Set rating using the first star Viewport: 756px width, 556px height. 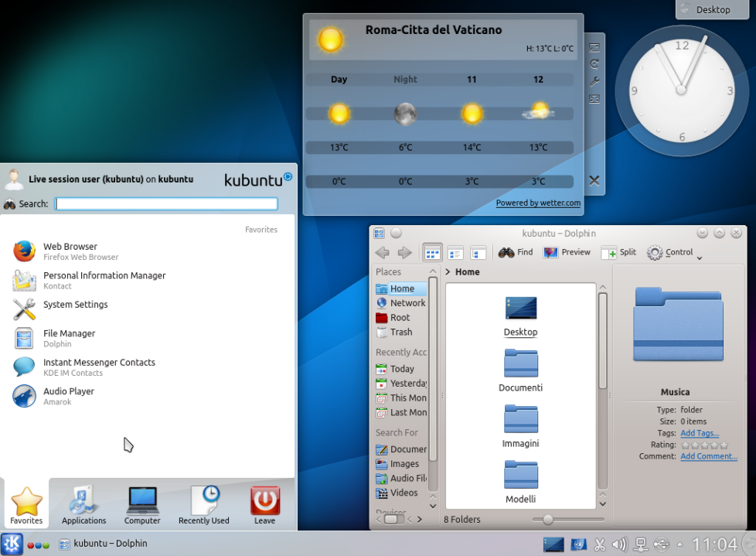[x=685, y=445]
